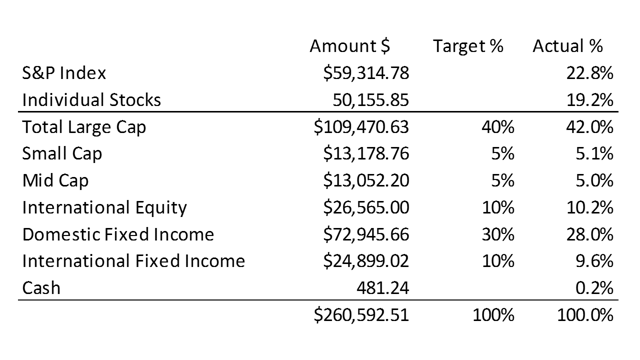640x360 pixels.
Task: Select the International Equity label
Action: click(x=104, y=208)
